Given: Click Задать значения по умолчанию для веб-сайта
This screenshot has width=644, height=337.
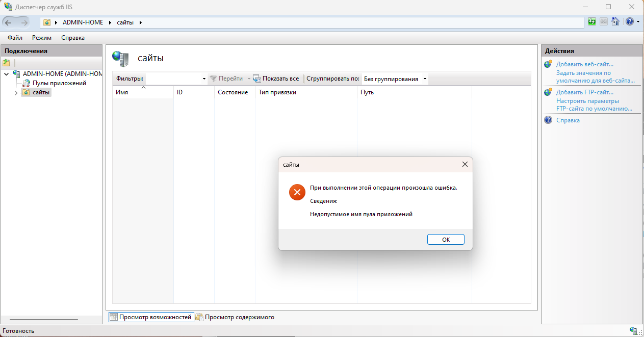Looking at the screenshot, I should click(596, 76).
